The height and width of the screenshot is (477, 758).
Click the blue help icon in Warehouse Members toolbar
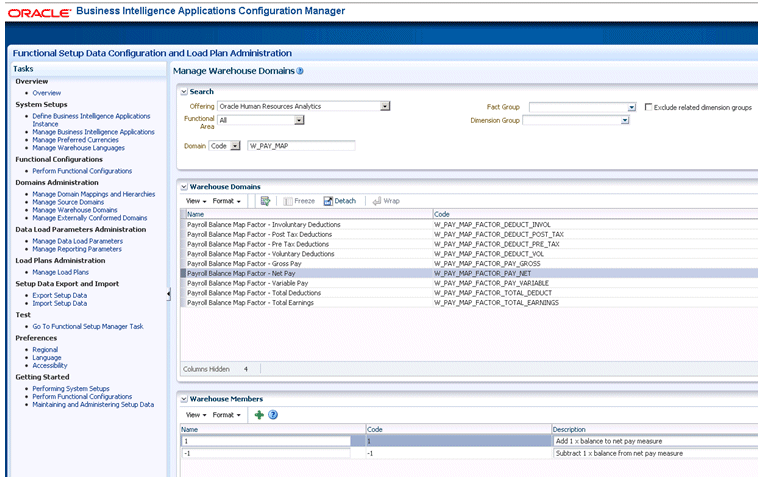click(x=273, y=414)
